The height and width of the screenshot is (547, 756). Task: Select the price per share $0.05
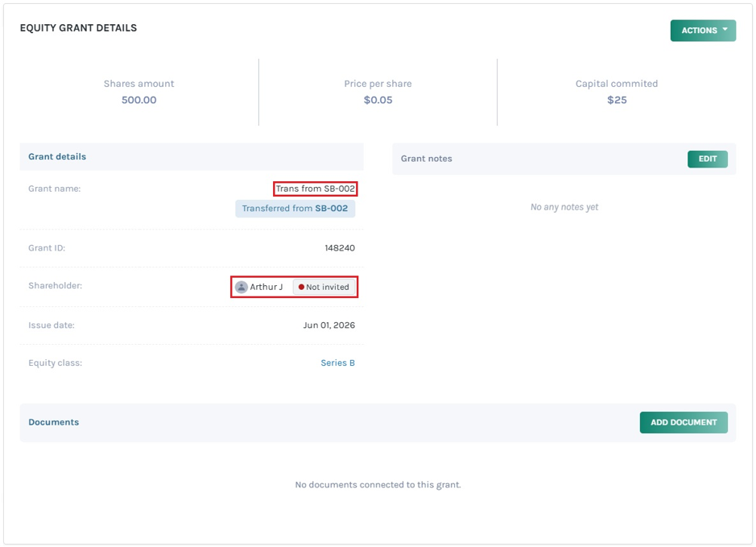pos(378,100)
